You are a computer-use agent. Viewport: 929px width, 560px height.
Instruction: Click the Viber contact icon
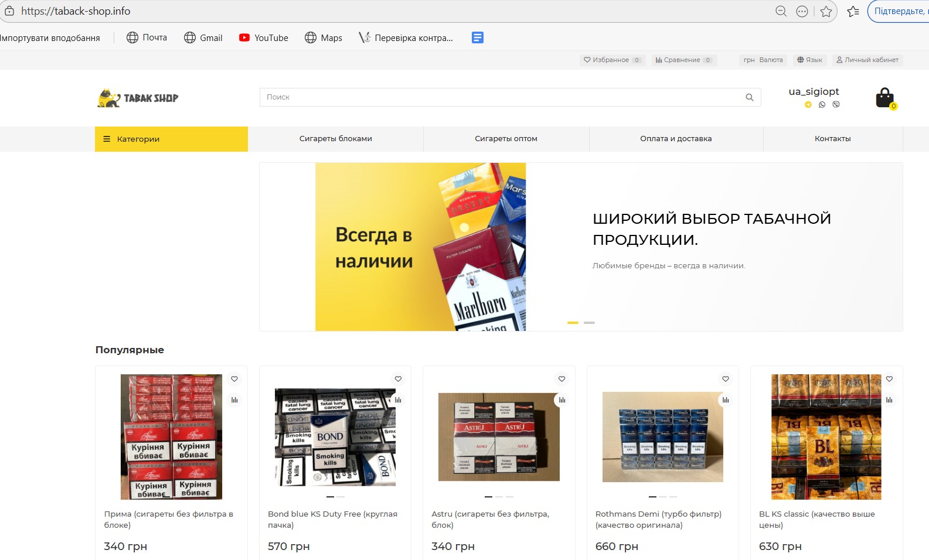836,105
